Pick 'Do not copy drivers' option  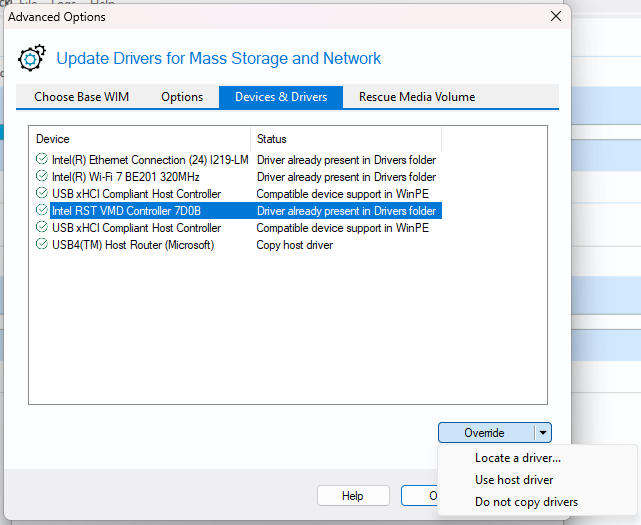(526, 502)
